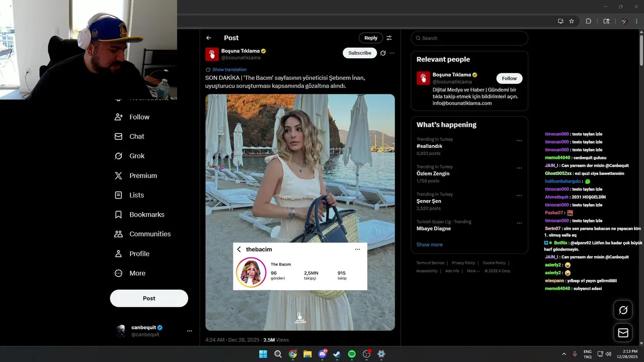Click Show translation link
The height and width of the screenshot is (362, 644).
(x=229, y=69)
